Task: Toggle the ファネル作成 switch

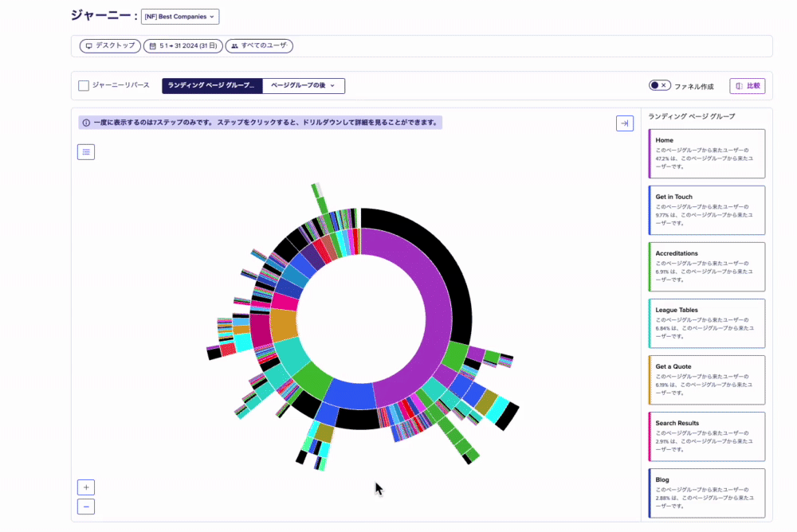Action: pos(659,86)
